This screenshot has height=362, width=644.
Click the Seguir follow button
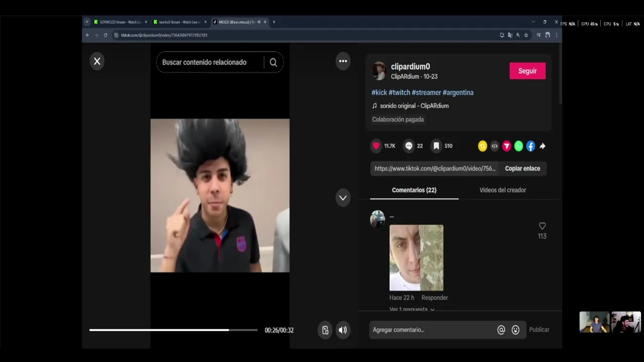point(527,71)
